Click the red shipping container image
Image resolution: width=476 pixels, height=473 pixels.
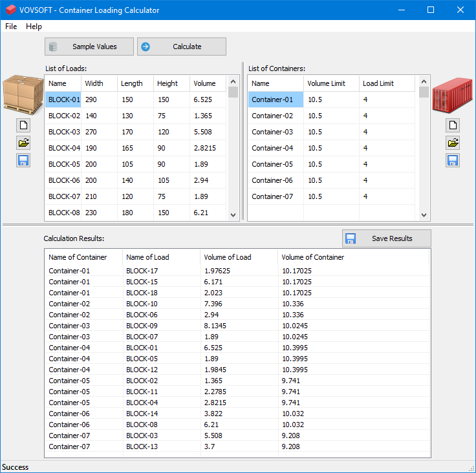452,95
